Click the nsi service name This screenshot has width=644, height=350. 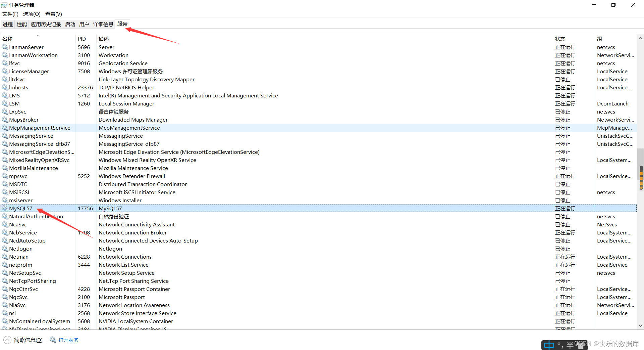[x=12, y=313]
